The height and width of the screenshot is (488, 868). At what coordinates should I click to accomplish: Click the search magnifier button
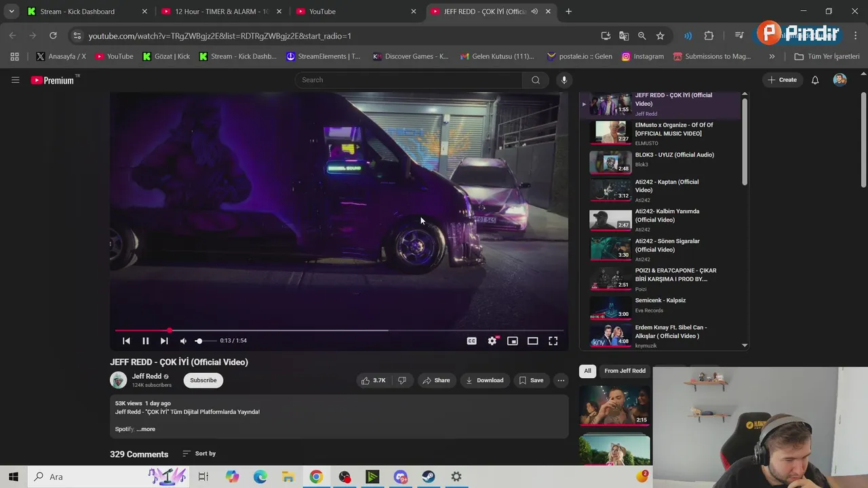click(536, 80)
